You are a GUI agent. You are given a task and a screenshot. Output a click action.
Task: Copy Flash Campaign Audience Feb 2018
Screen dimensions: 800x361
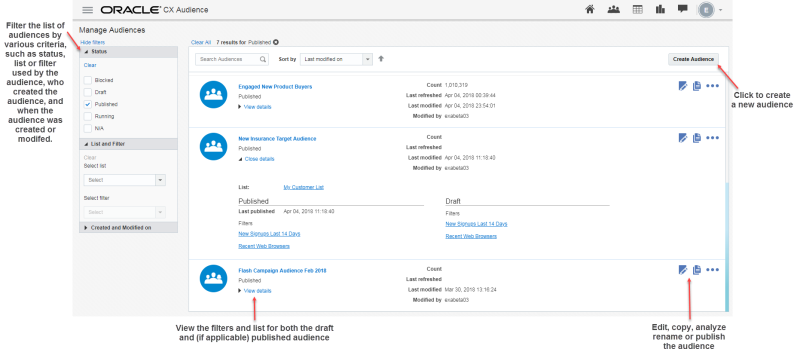coord(697,270)
